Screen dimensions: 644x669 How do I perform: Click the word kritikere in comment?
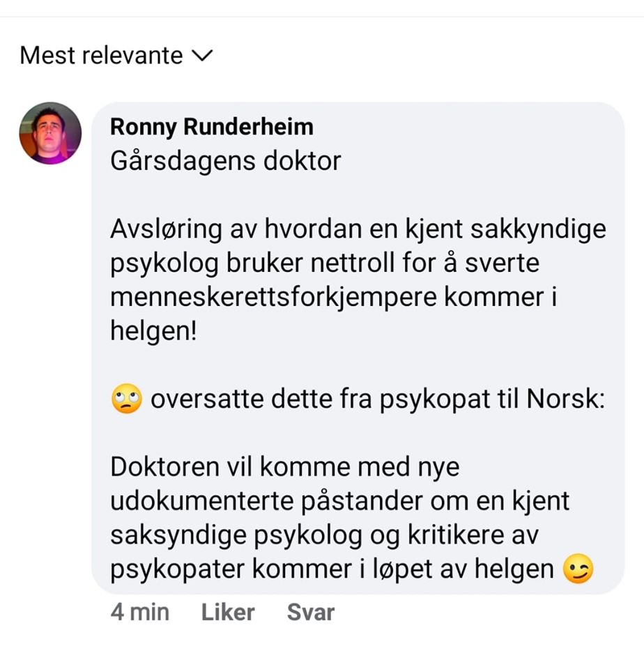(456, 535)
